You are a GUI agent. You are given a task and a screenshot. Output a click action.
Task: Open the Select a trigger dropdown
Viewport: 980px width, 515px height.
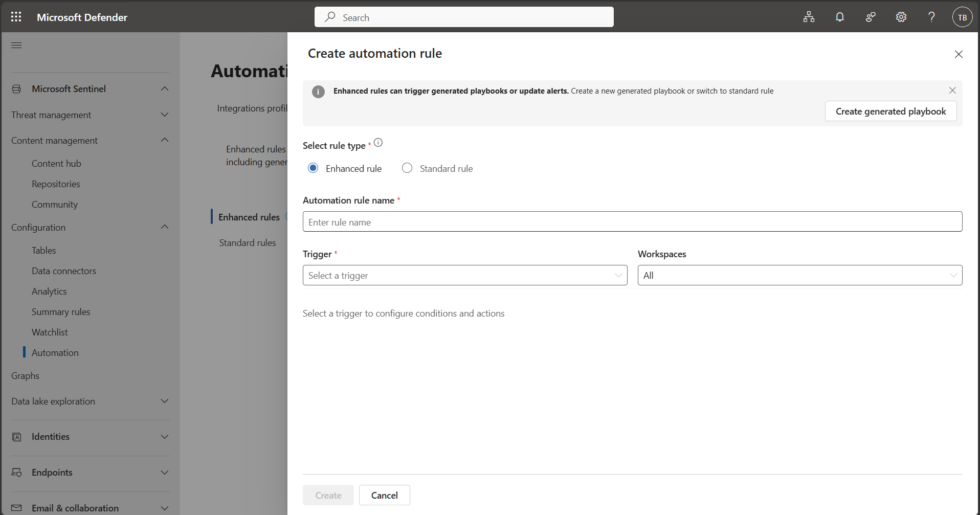[465, 275]
